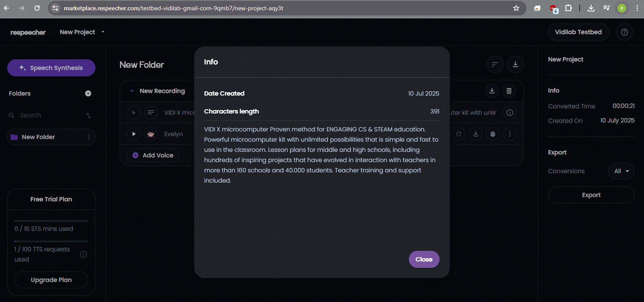Play the Evelyn voice conversion
The height and width of the screenshot is (302, 644).
[x=134, y=134]
